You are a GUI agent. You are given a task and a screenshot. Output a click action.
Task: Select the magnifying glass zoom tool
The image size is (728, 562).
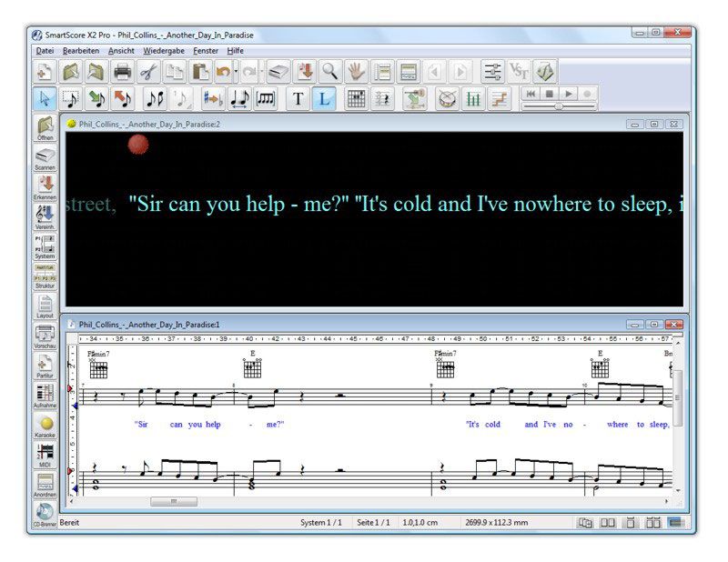pyautogui.click(x=330, y=72)
